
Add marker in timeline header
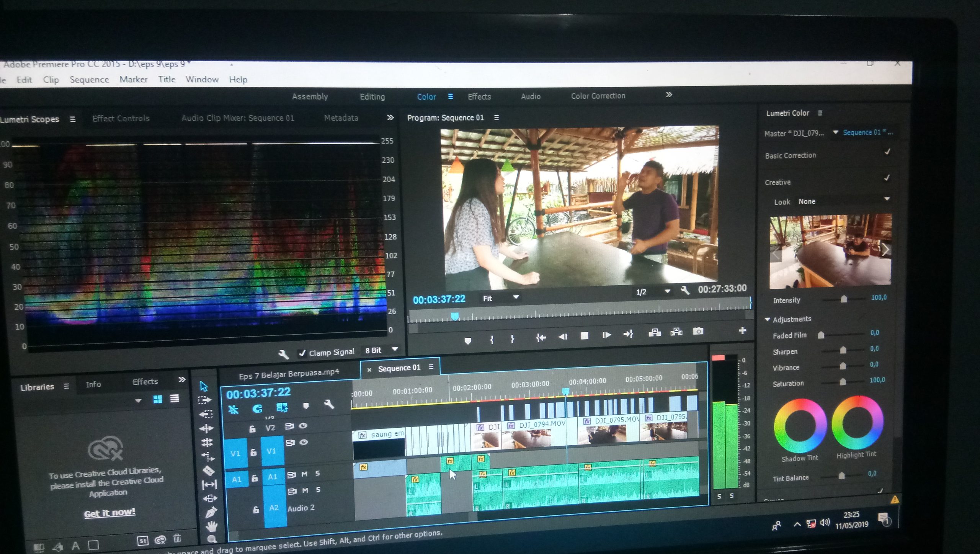click(306, 405)
